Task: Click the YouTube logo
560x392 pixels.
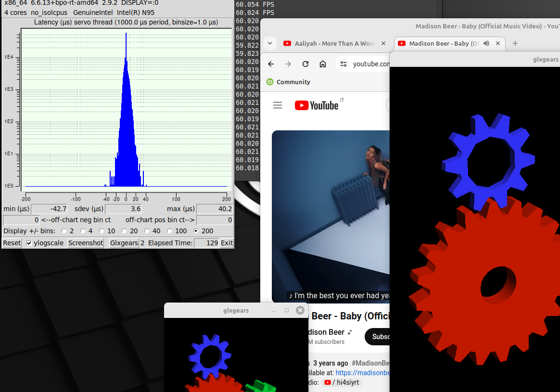Action: [317, 105]
